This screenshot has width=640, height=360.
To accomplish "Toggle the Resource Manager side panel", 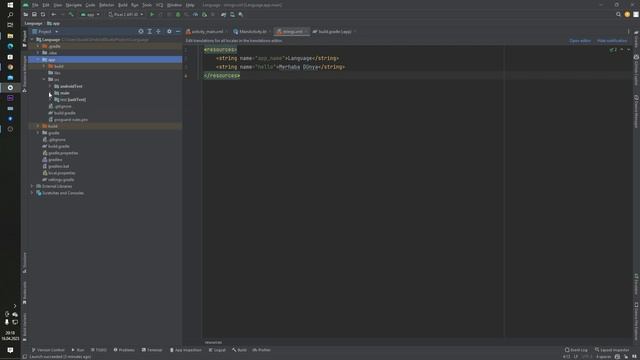I will pos(24,74).
